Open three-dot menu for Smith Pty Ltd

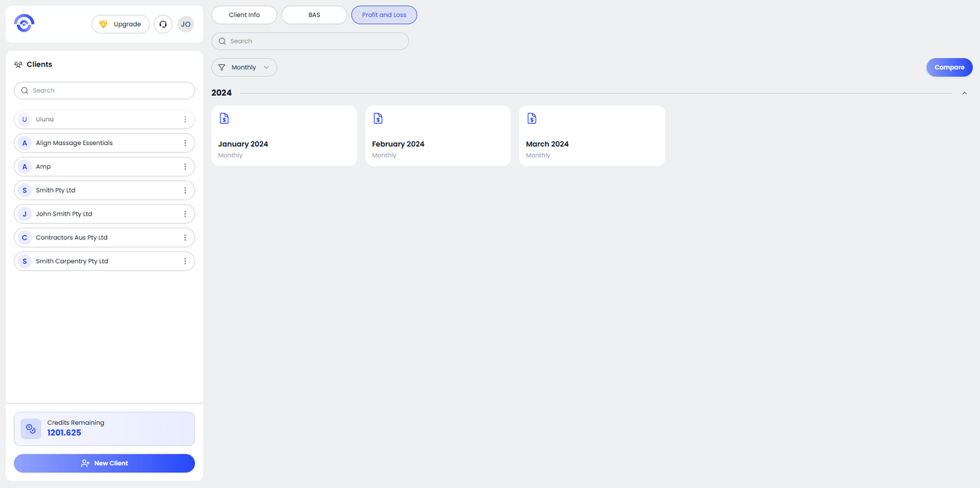[x=185, y=190]
